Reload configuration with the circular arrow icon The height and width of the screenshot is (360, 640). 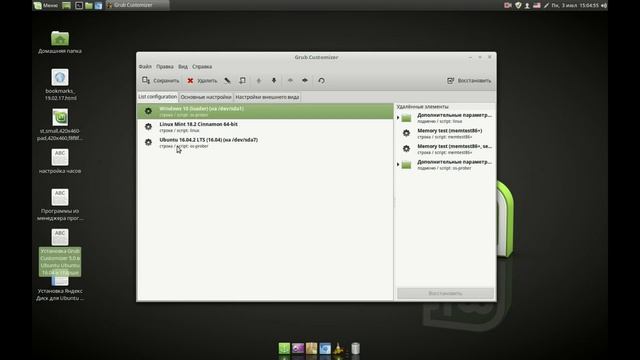coord(321,80)
